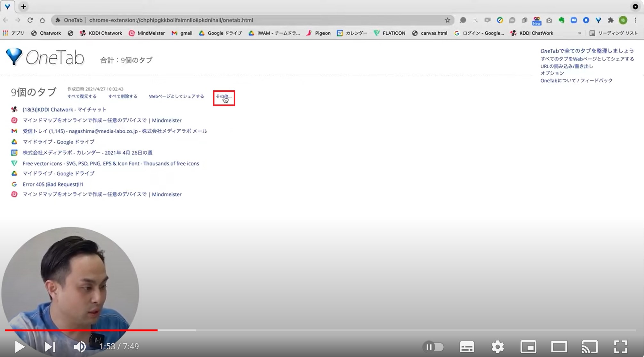Open OneTabについて / フィードバック link
Image resolution: width=644 pixels, height=357 pixels.
point(576,80)
